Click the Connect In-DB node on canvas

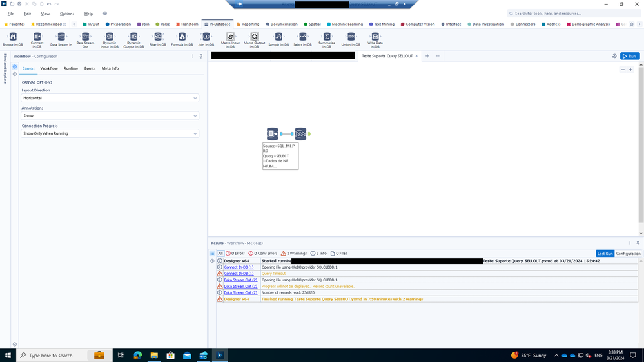(x=272, y=134)
